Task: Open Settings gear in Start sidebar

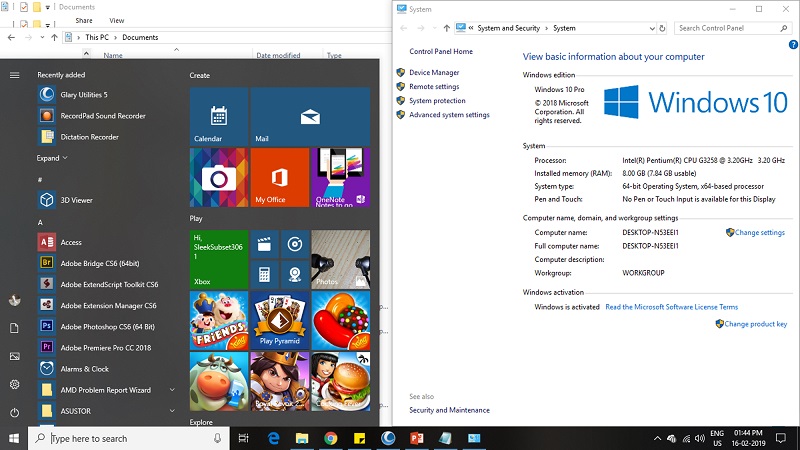Action: point(14,384)
